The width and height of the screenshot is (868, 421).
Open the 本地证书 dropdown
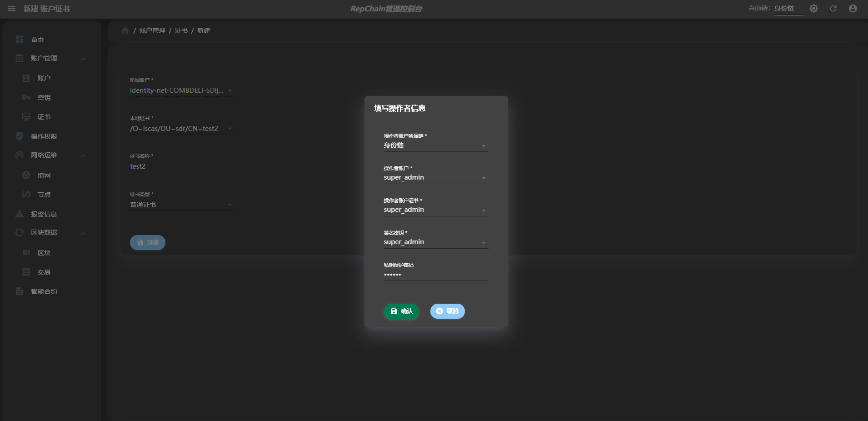182,129
